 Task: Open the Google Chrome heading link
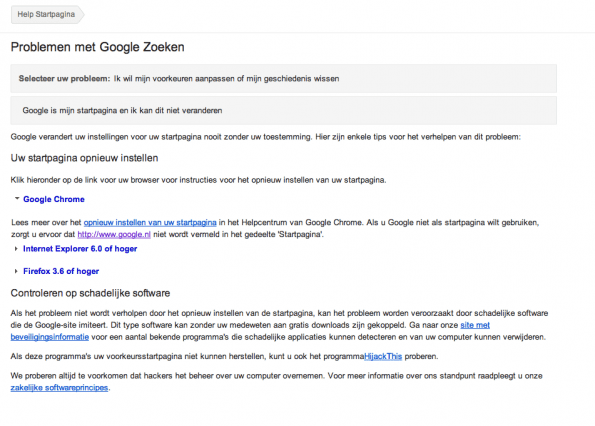pyautogui.click(x=54, y=199)
